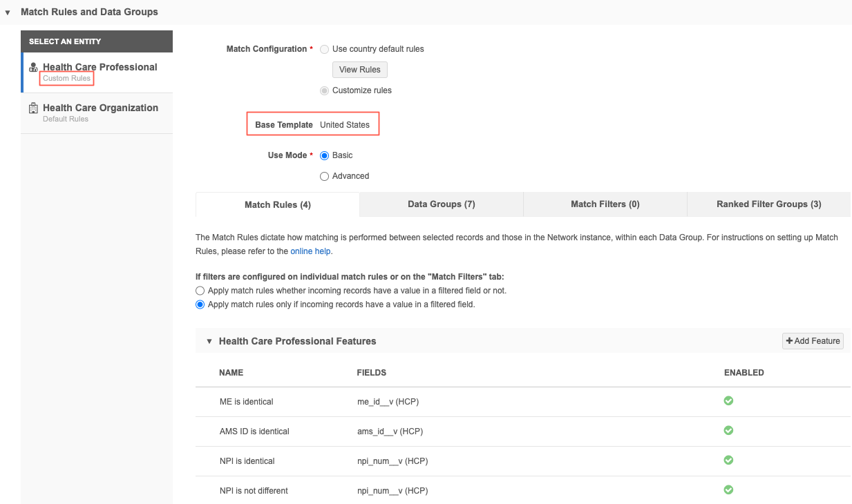852x504 pixels.
Task: Switch to the Data Groups (7) tab
Action: (441, 204)
